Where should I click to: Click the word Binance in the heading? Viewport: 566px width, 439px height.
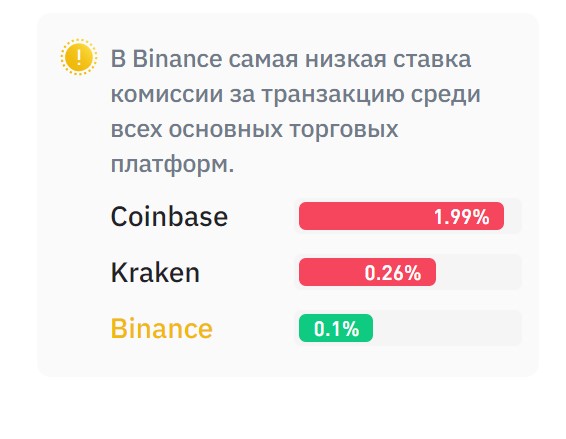click(177, 59)
